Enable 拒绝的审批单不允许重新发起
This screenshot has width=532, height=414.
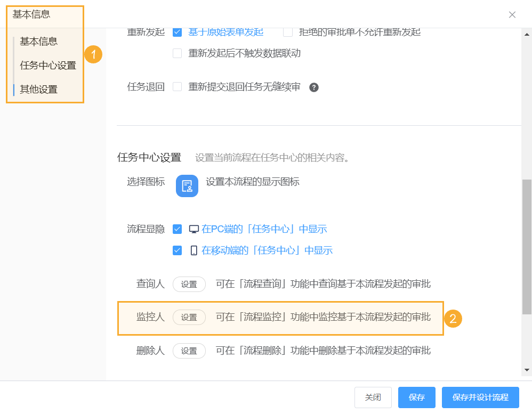[x=288, y=32]
